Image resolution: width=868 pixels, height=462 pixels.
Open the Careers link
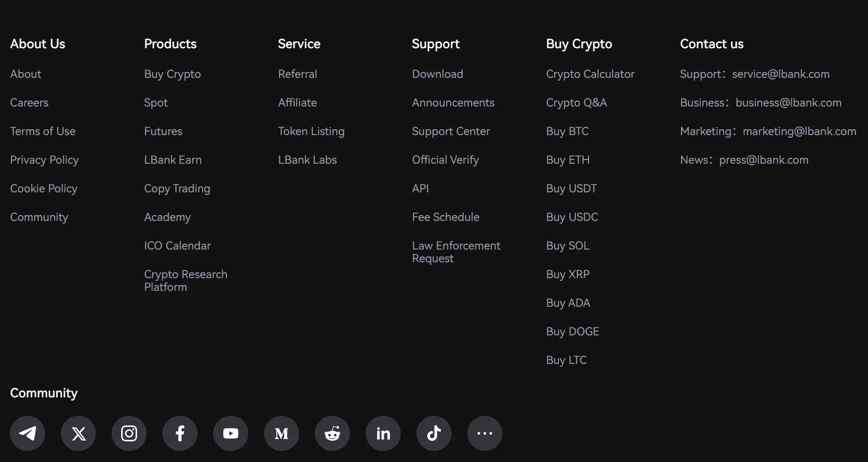pos(29,103)
